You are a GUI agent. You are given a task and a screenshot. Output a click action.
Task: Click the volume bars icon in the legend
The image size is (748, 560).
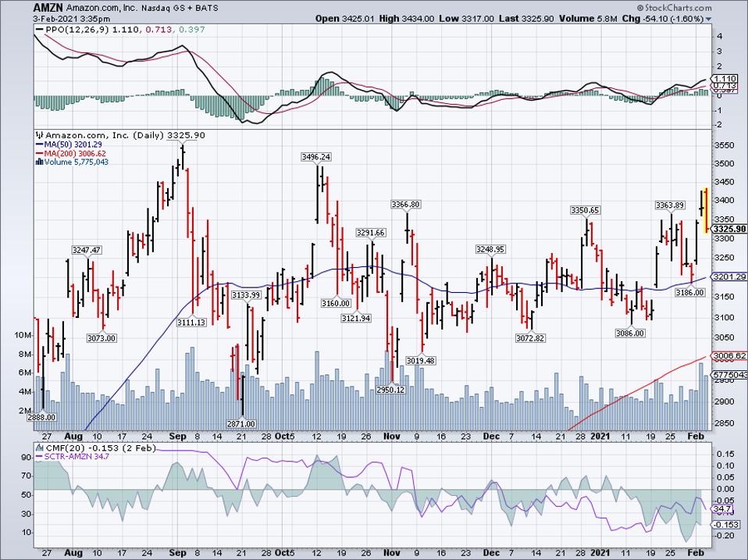[x=40, y=162]
